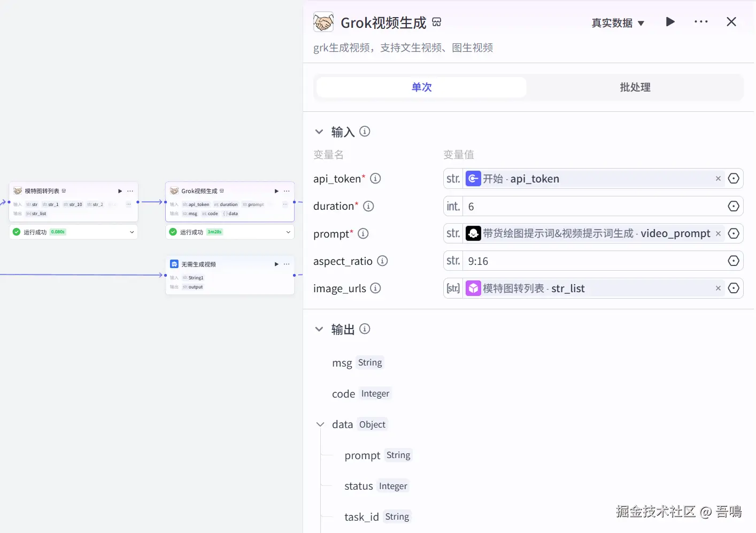Select the msg String output row
This screenshot has height=533, width=756.
tap(357, 363)
